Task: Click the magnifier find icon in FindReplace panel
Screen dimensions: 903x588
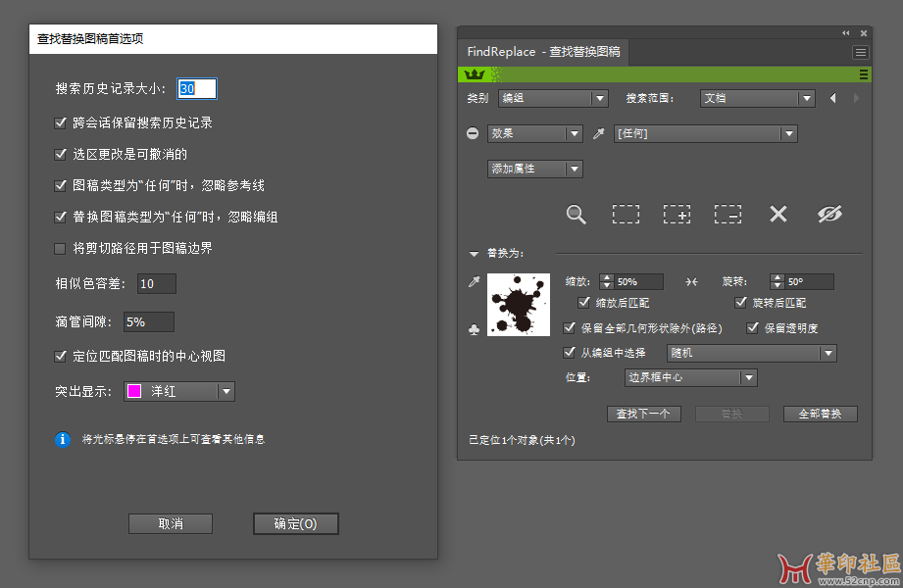Action: pyautogui.click(x=576, y=215)
